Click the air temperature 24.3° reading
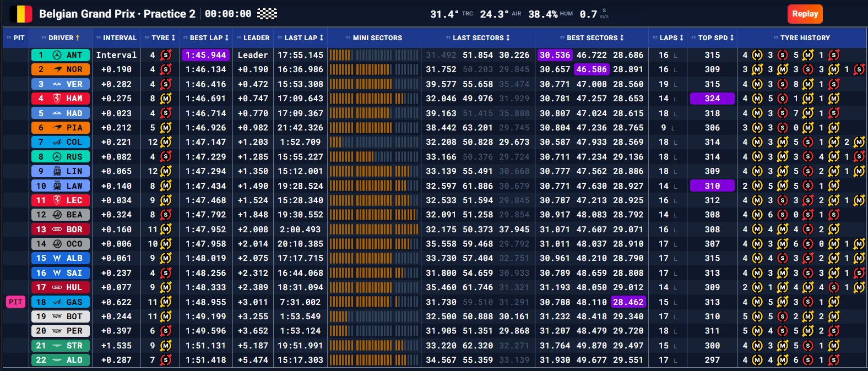The image size is (868, 371). (493, 14)
